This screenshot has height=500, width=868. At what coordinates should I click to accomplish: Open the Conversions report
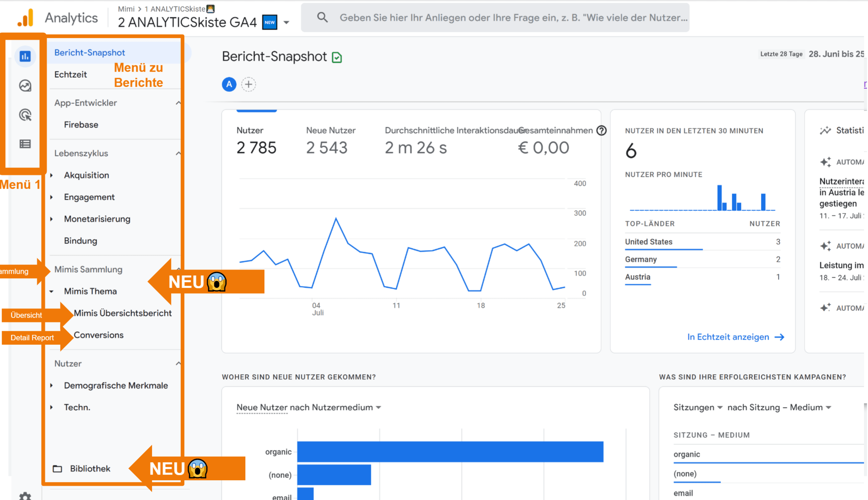coord(98,335)
